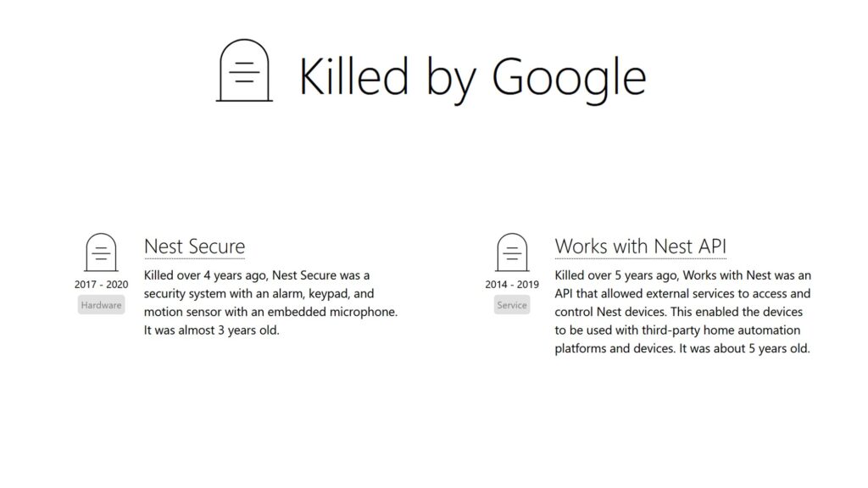868x488 pixels.
Task: Click the 2014 - 2019 date label
Action: [x=512, y=285]
